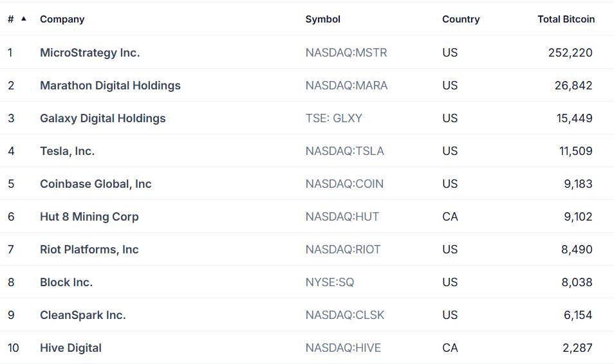Click Coinbase Global, Inc company name
Screen dimensions: 614x364
click(x=96, y=184)
